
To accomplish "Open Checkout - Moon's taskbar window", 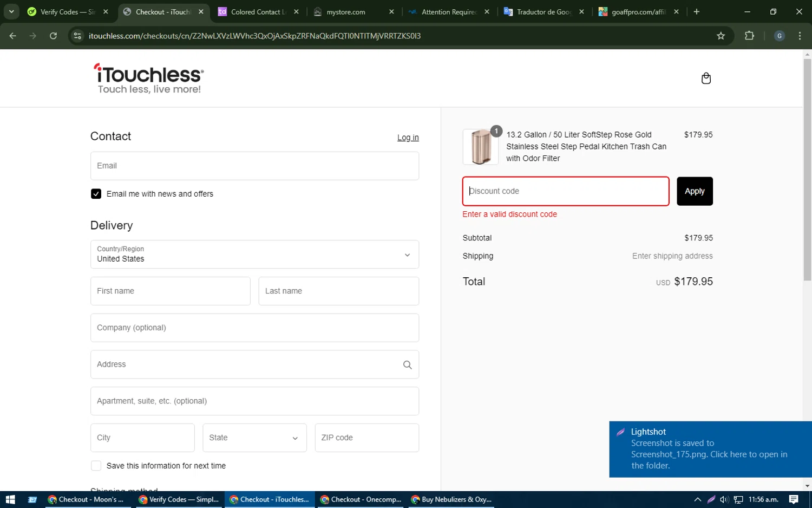I will [x=87, y=499].
